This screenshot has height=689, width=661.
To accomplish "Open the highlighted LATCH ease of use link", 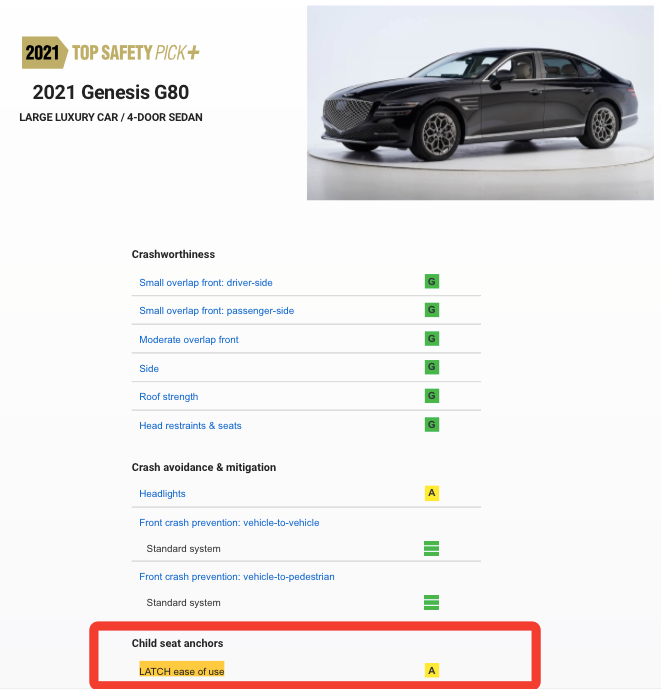I will 182,671.
